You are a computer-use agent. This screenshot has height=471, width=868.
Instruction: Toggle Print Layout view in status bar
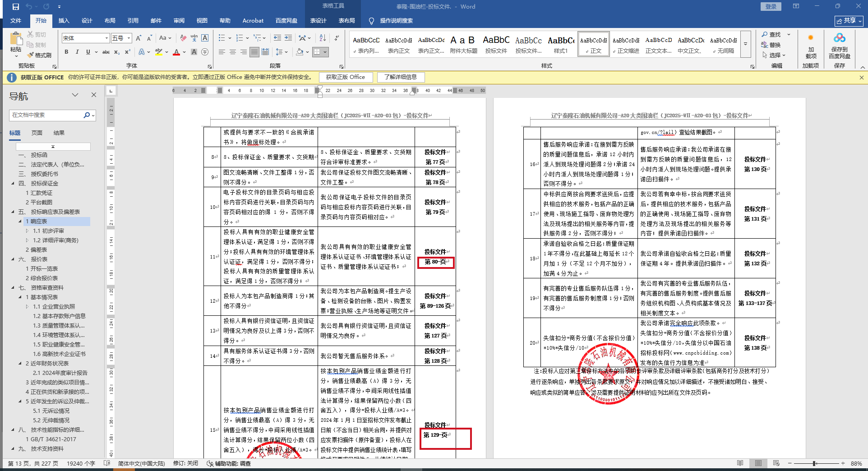pyautogui.click(x=758, y=463)
